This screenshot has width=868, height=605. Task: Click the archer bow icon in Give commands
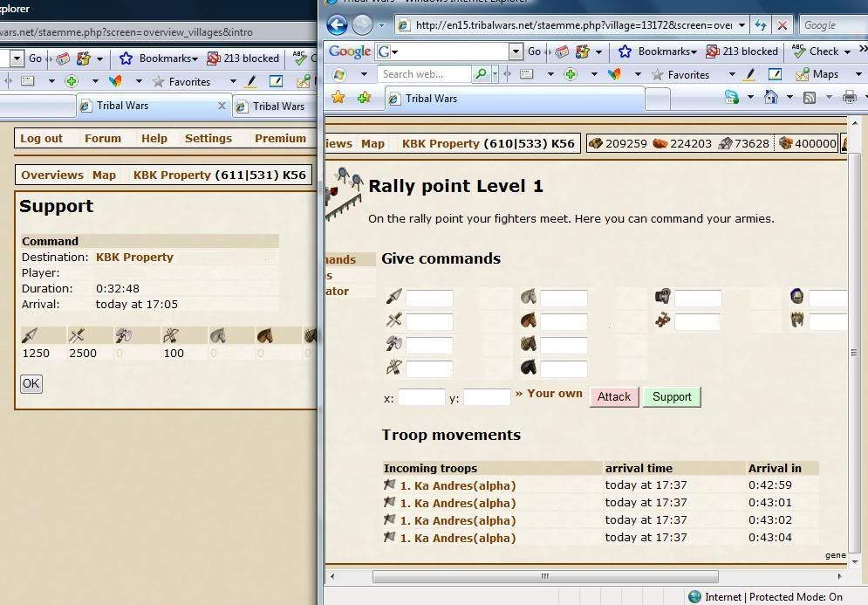point(393,368)
